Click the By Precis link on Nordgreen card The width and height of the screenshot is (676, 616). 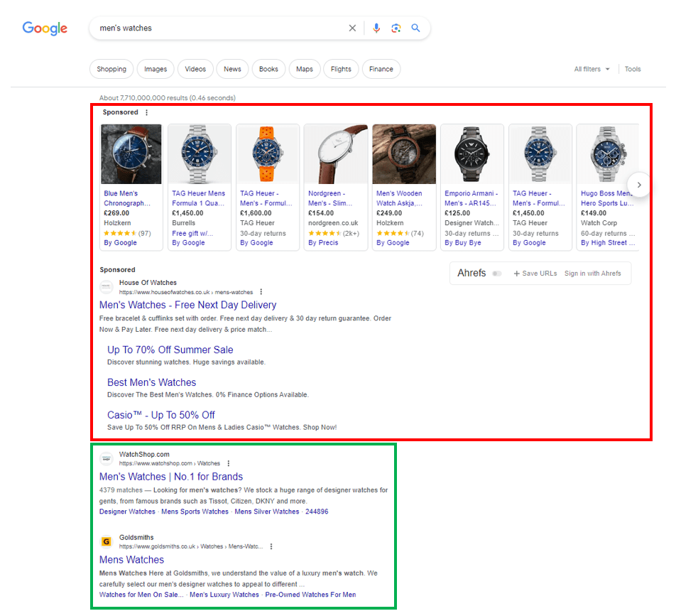click(323, 243)
